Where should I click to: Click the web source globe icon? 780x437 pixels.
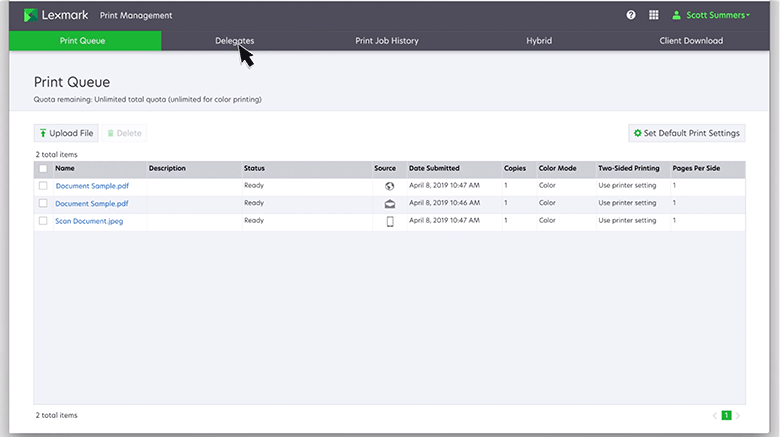(x=390, y=186)
